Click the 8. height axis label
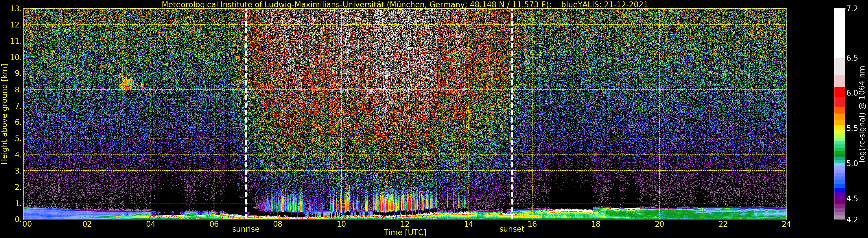This screenshot has width=868, height=238. pos(18,90)
